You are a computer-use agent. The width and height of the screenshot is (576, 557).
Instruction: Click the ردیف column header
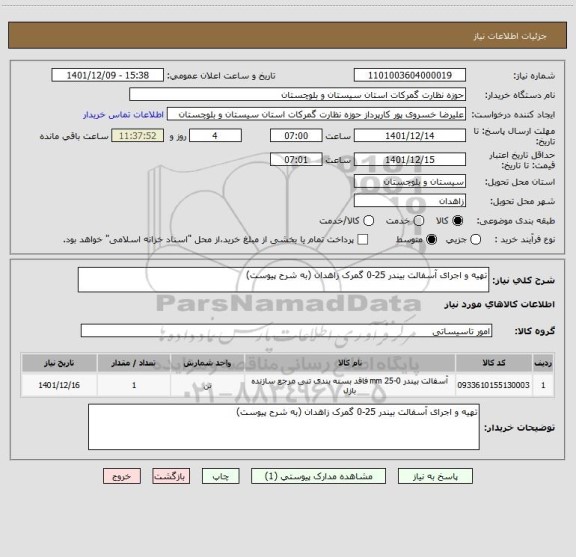[543, 363]
